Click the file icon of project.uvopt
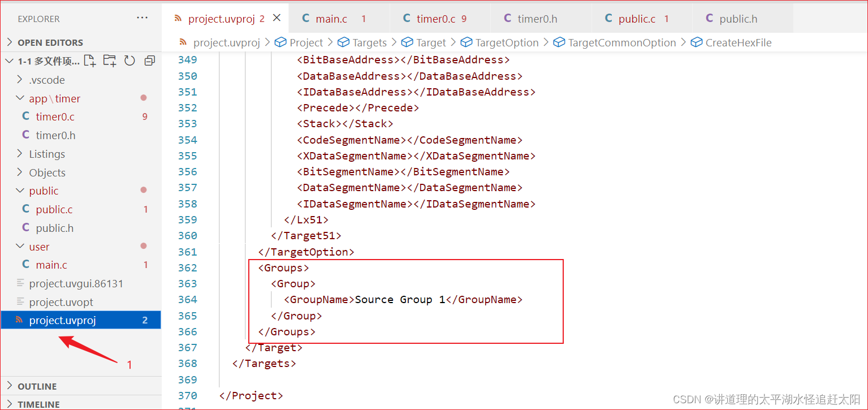Image resolution: width=868 pixels, height=410 pixels. (21, 301)
